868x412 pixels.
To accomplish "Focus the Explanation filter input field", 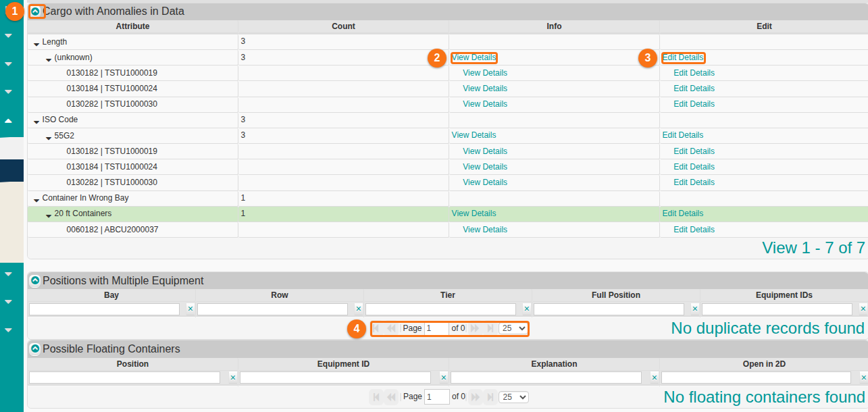I will 546,378.
